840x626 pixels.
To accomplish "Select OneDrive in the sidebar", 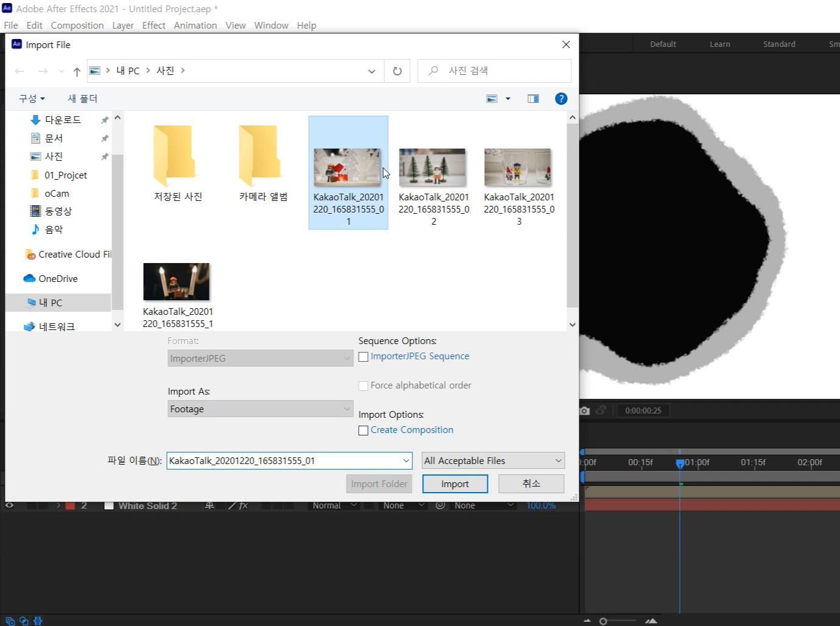I will click(58, 278).
